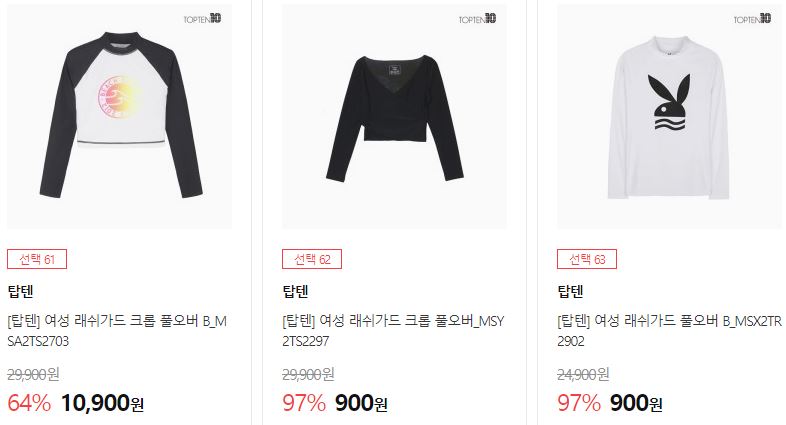This screenshot has width=786, height=425.
Task: Open product title ending MSY2TS2297
Action: click(394, 331)
